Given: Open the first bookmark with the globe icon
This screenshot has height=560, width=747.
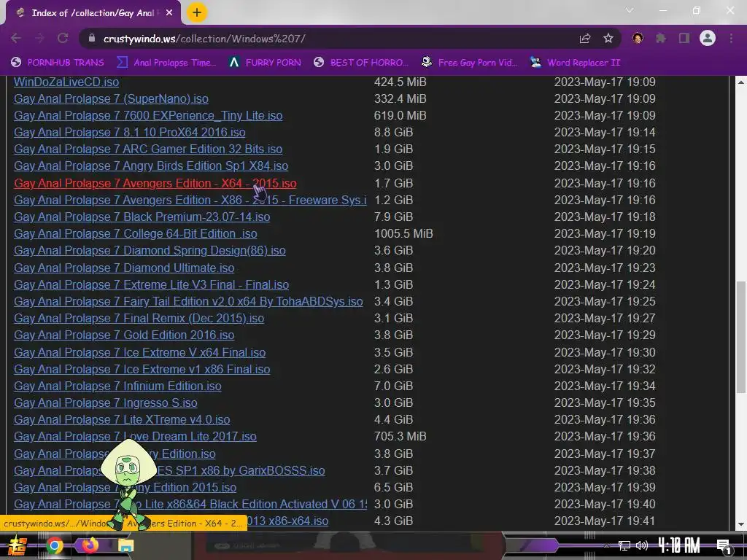Looking at the screenshot, I should [57, 63].
